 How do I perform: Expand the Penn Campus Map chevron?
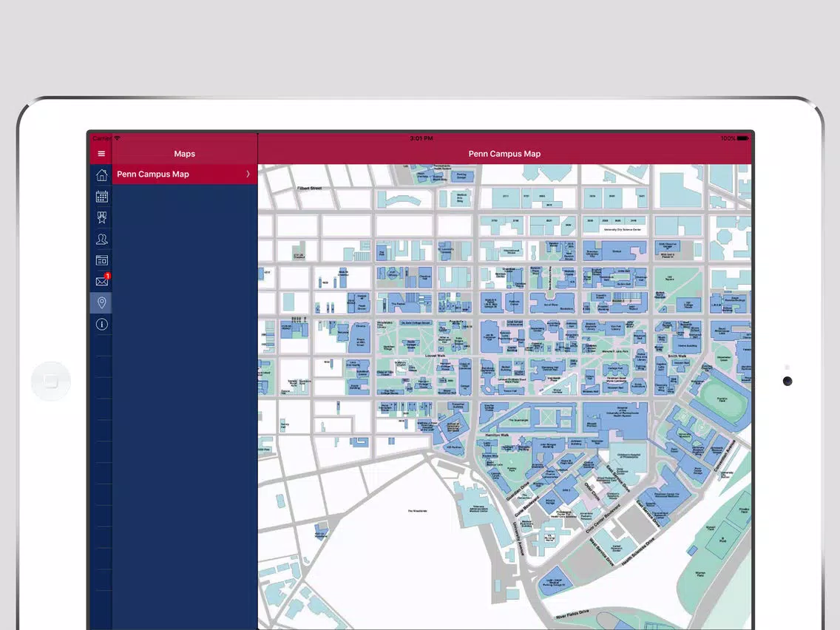pyautogui.click(x=248, y=174)
